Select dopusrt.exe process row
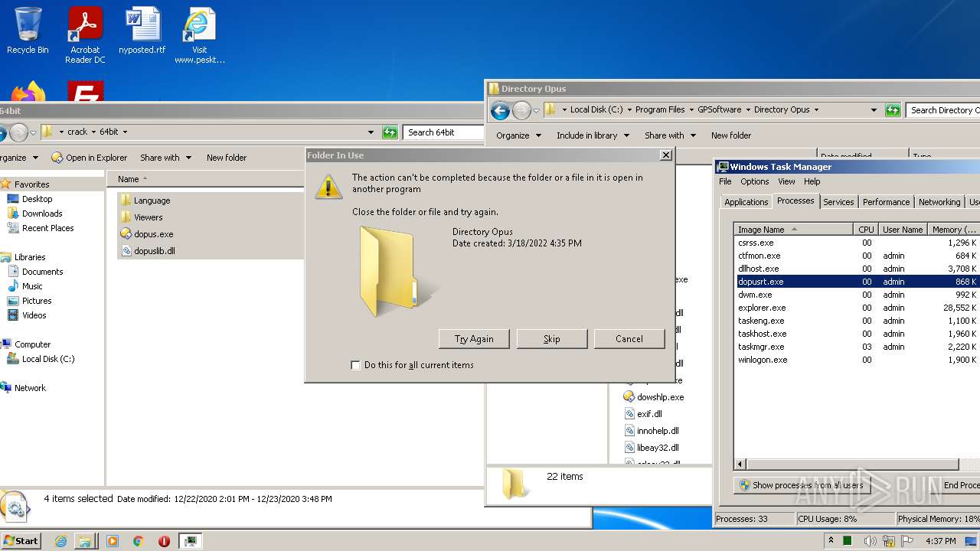 click(857, 282)
